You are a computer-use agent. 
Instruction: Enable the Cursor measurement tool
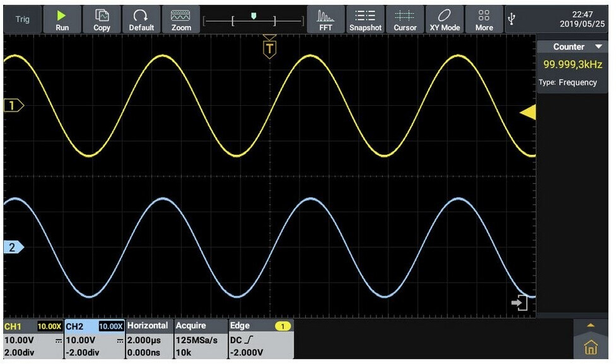pyautogui.click(x=405, y=19)
